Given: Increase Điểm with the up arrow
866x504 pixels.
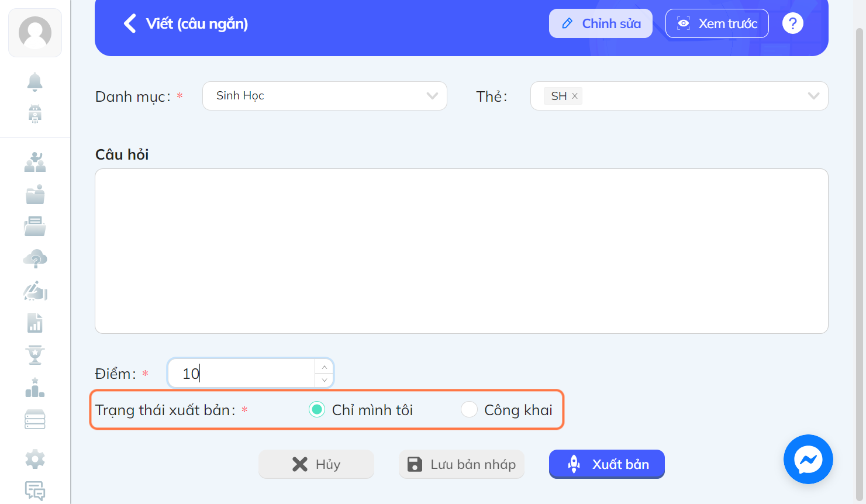Looking at the screenshot, I should pos(325,367).
